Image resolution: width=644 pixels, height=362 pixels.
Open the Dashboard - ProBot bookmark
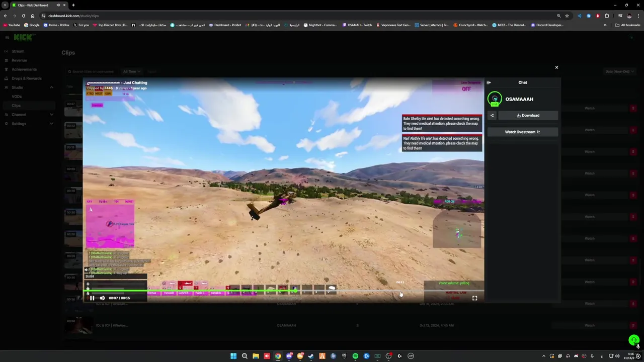225,25
